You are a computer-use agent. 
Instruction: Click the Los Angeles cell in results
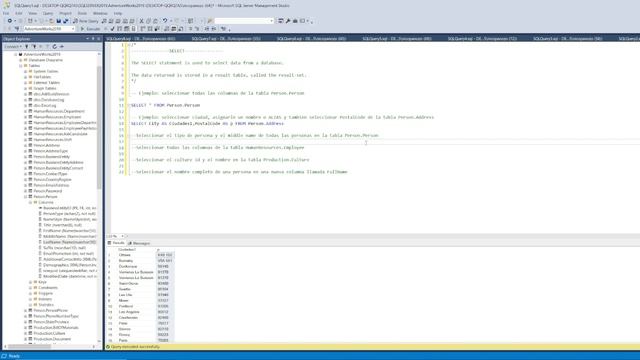(x=136, y=312)
